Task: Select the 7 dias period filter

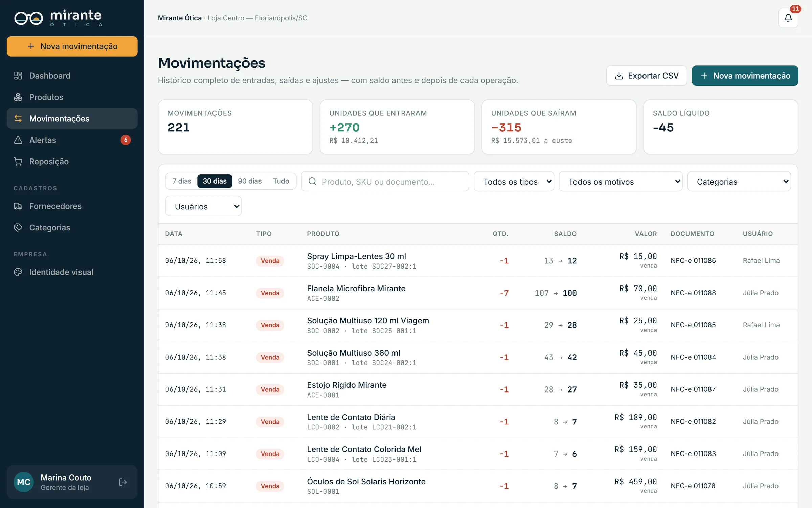Action: [x=182, y=181]
